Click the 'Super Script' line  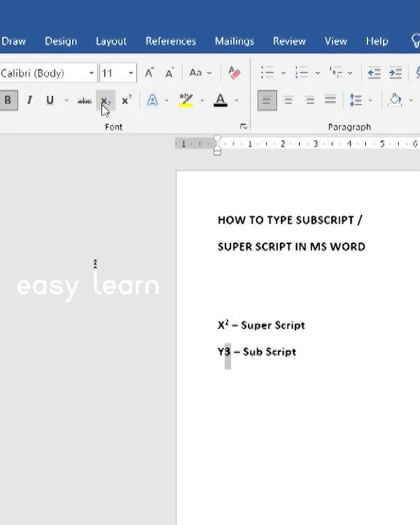[261, 324]
